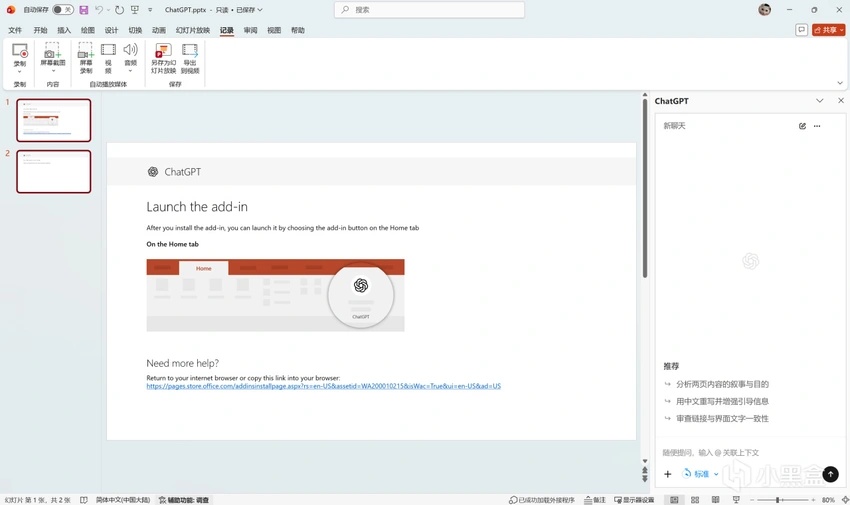Switch to Slide Sorter view in status bar
The width and height of the screenshot is (850, 505).
pyautogui.click(x=695, y=500)
